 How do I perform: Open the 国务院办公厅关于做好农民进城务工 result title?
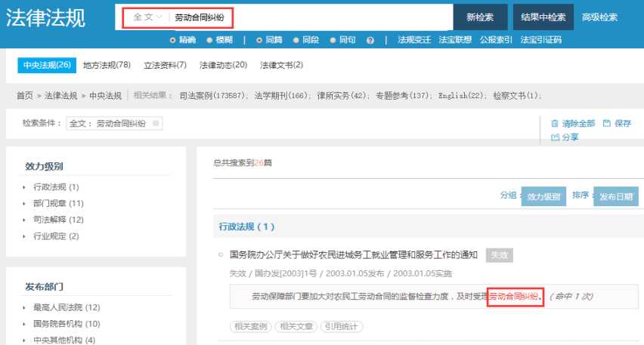pos(354,254)
